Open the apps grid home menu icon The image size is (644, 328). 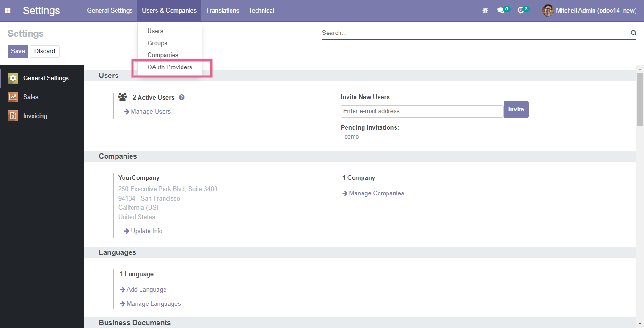coord(8,10)
